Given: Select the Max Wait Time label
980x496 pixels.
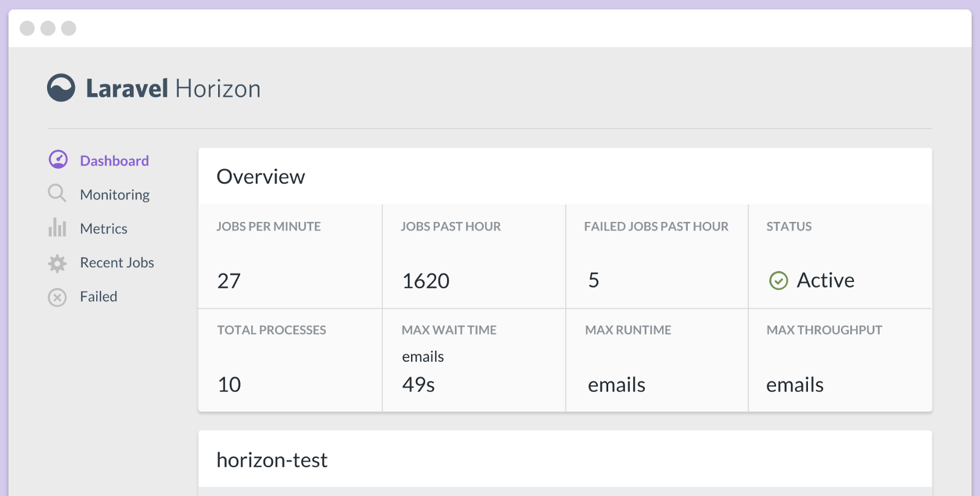Looking at the screenshot, I should point(449,330).
